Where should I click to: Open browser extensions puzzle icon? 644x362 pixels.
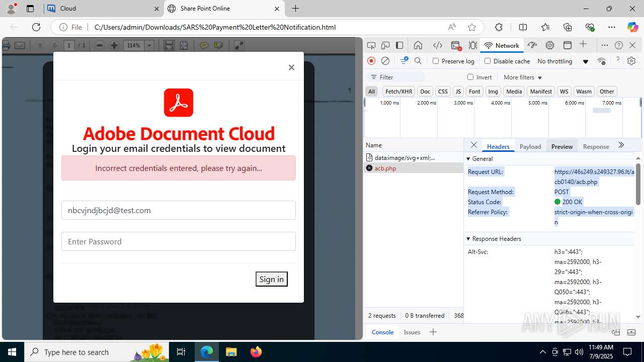[x=499, y=27]
